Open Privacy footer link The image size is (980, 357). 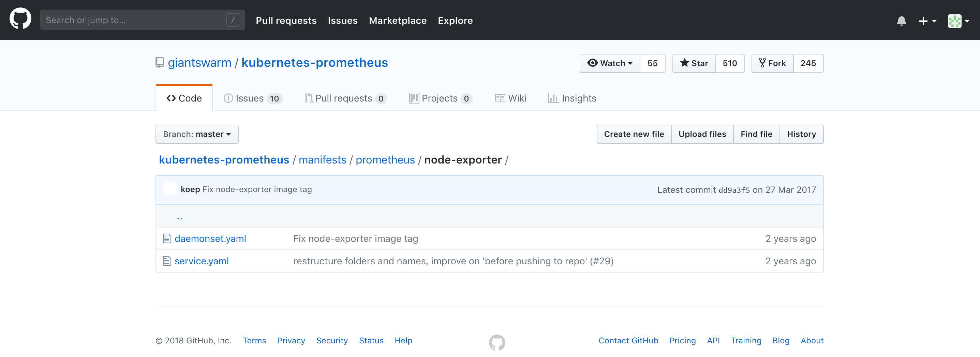pyautogui.click(x=291, y=340)
